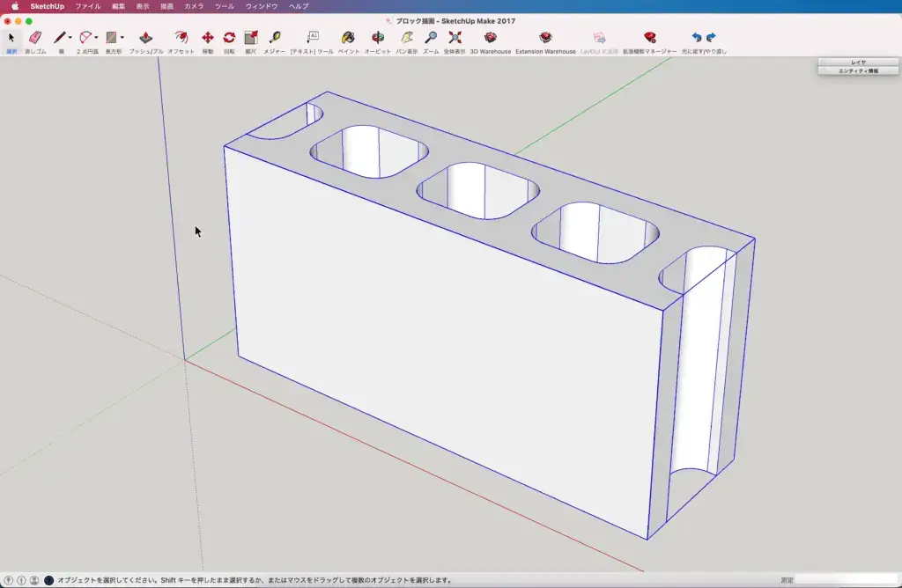
Task: Switch to the Orbit (オービット) tool
Action: click(377, 38)
